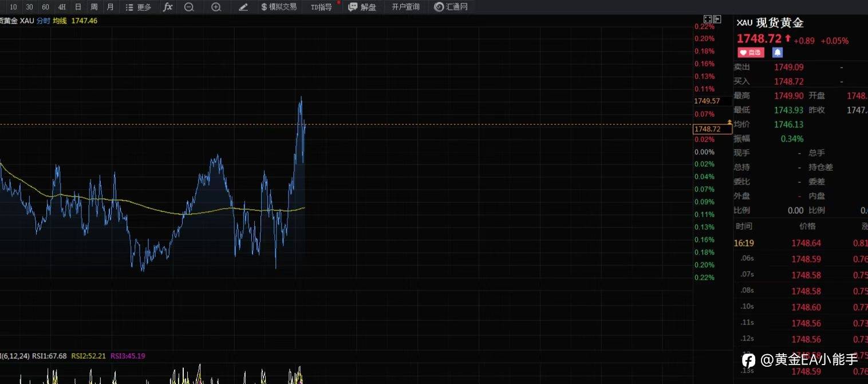Click the 1748.72 current price tag on axis
The image size is (868, 384).
point(712,129)
